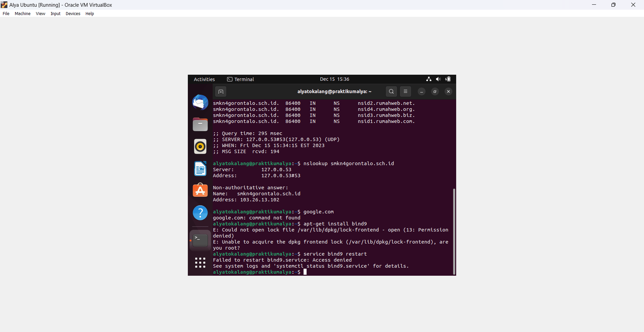Click the address 103.26.13.102
The width and height of the screenshot is (644, 332).
(x=260, y=200)
